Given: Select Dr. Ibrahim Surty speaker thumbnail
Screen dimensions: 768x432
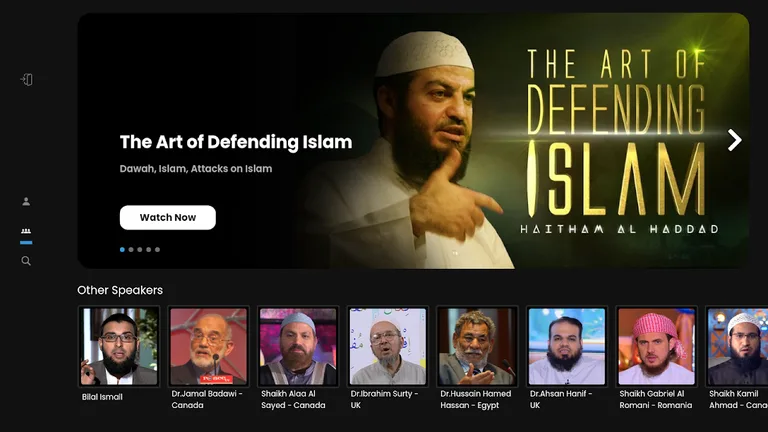Looking at the screenshot, I should (387, 346).
